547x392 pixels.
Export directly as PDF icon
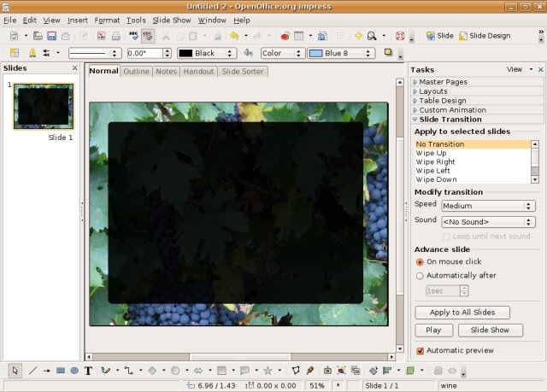coord(102,36)
